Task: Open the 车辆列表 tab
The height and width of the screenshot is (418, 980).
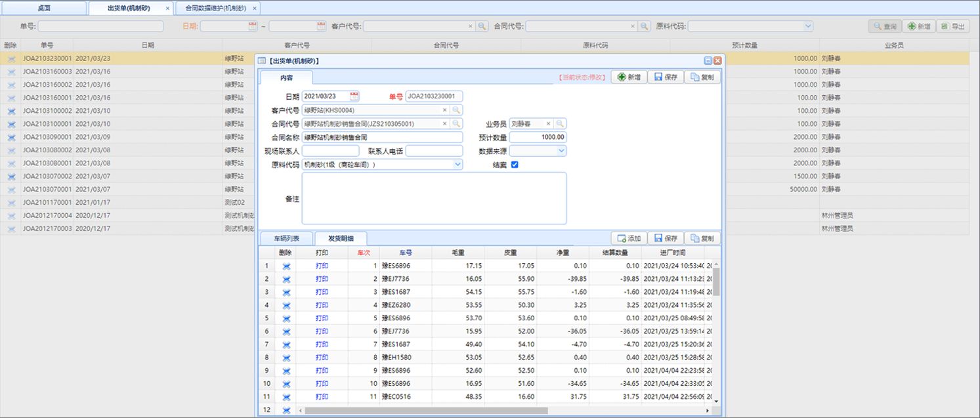Action: [287, 238]
